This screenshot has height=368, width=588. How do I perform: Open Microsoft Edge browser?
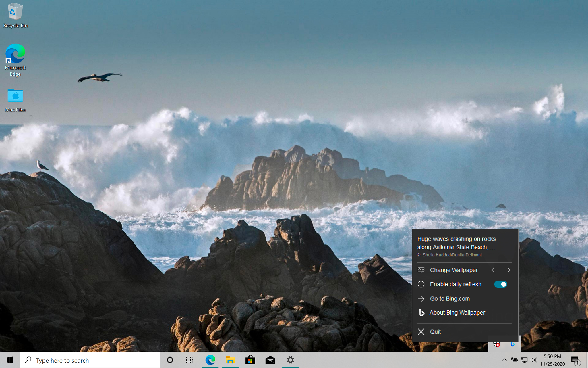[x=210, y=360]
